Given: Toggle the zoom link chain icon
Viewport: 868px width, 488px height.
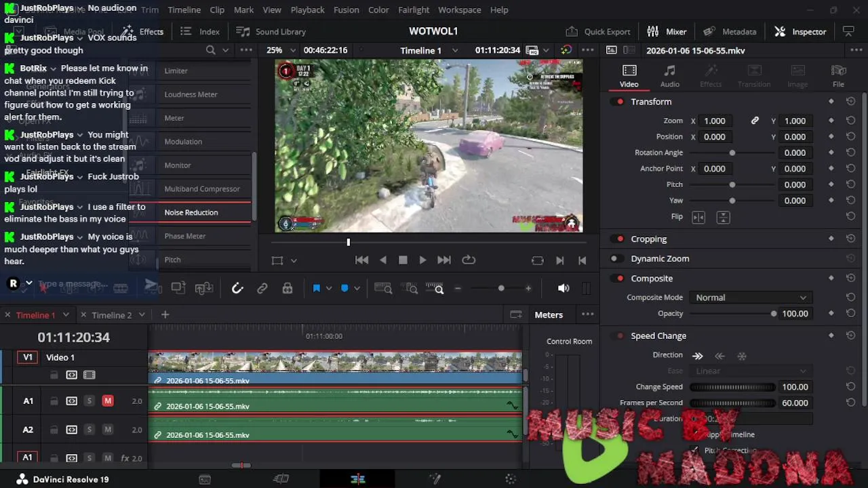Looking at the screenshot, I should coord(755,121).
